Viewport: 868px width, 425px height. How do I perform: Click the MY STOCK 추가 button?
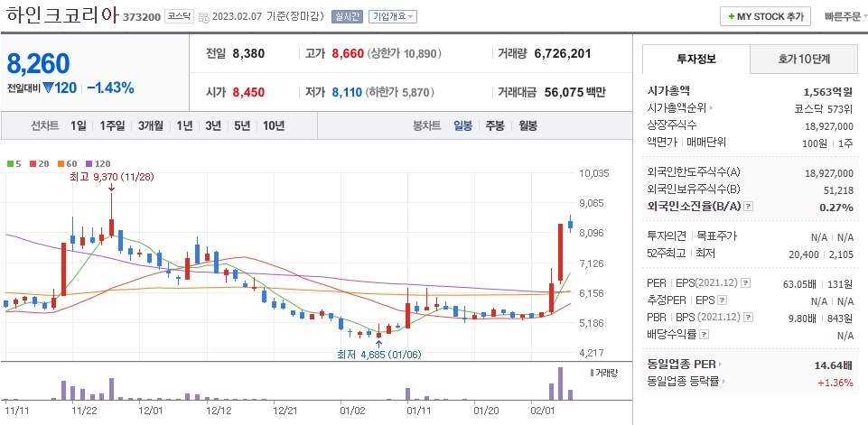tap(765, 16)
